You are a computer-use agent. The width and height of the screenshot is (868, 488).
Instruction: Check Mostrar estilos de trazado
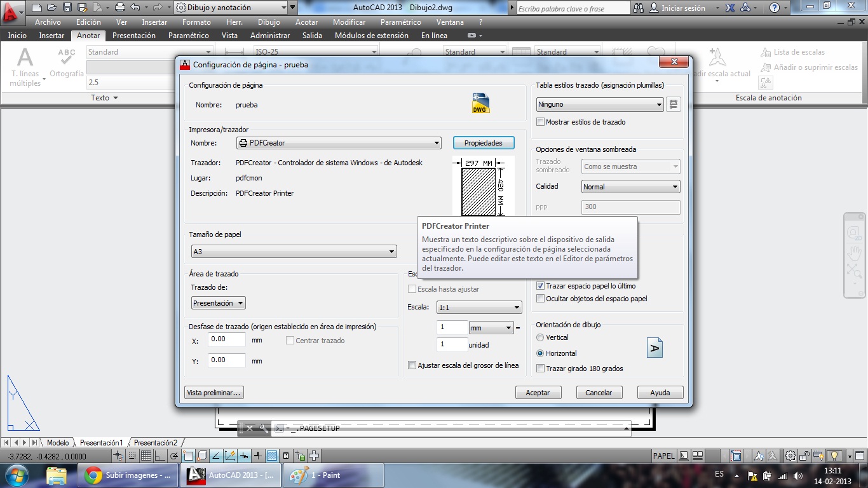click(x=541, y=122)
